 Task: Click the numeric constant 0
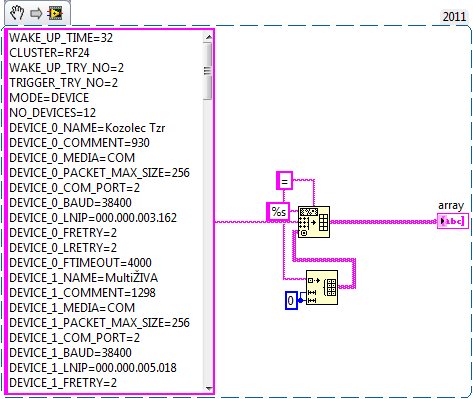[291, 300]
